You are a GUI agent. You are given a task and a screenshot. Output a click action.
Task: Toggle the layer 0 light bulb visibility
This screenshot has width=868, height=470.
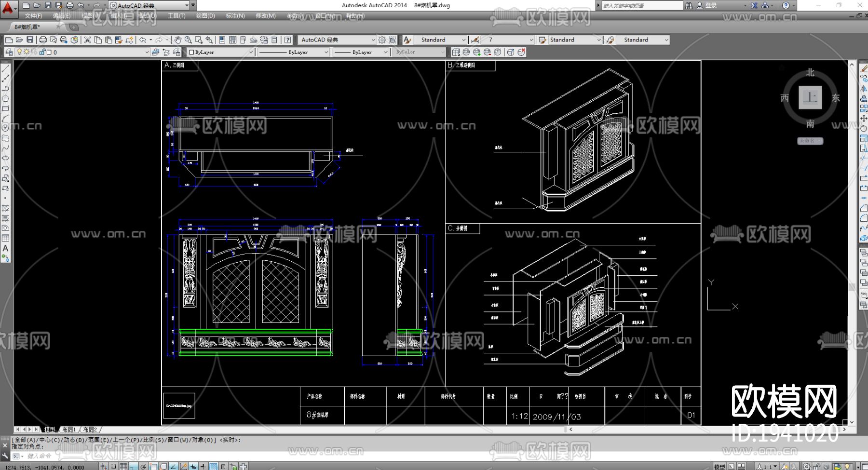coord(19,52)
